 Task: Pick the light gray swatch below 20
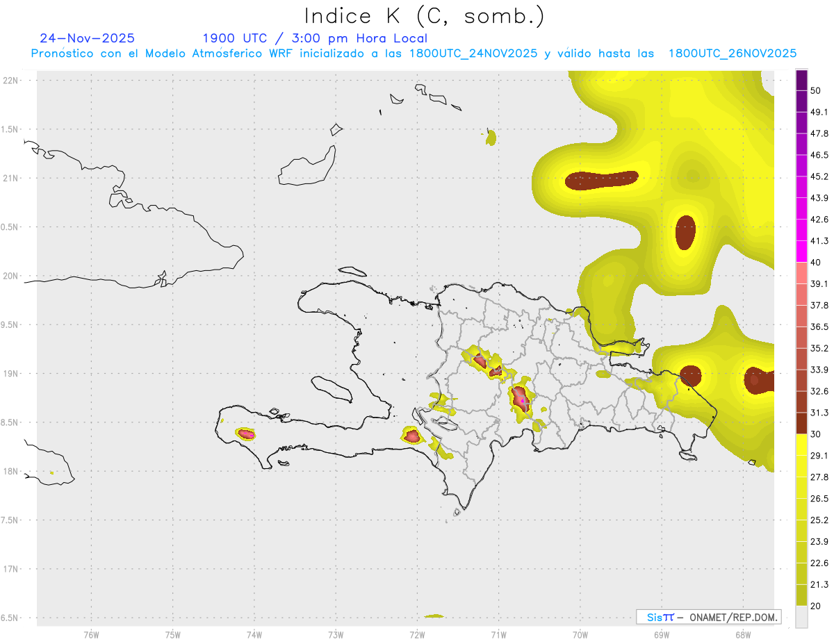point(801,616)
